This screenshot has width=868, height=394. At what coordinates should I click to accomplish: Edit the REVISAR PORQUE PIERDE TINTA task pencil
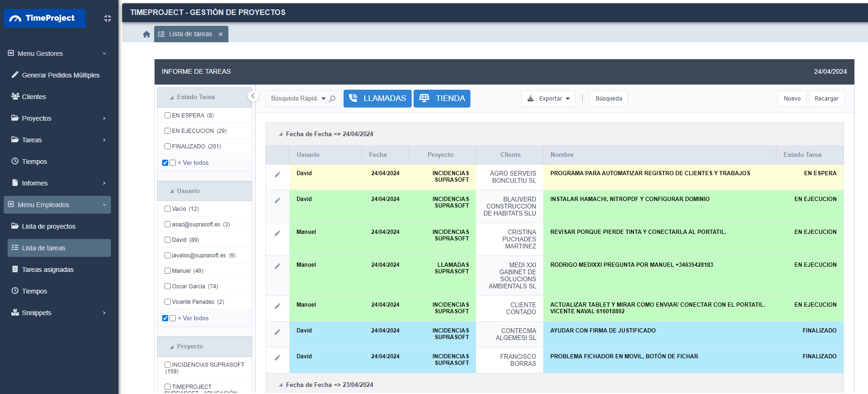(277, 233)
